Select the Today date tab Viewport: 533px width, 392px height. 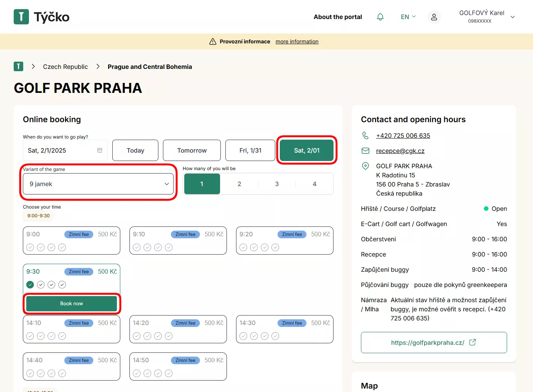click(x=136, y=150)
